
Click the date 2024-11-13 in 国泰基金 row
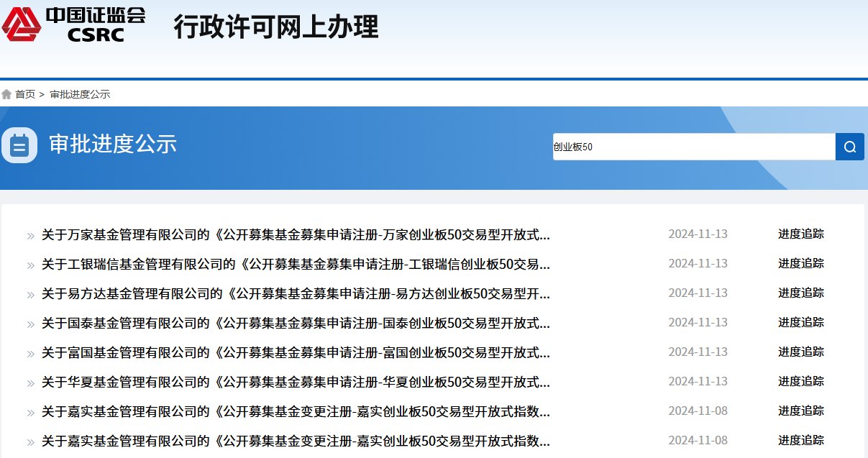click(x=698, y=322)
